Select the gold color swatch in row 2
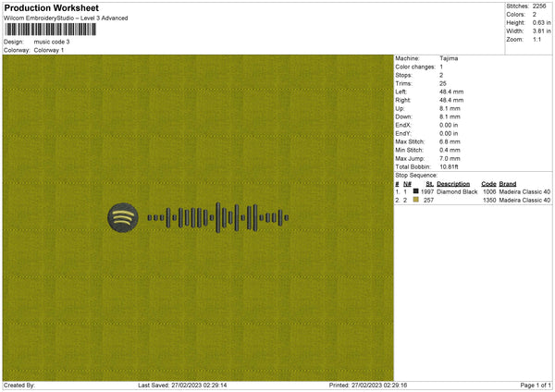555x392 pixels. [x=416, y=200]
